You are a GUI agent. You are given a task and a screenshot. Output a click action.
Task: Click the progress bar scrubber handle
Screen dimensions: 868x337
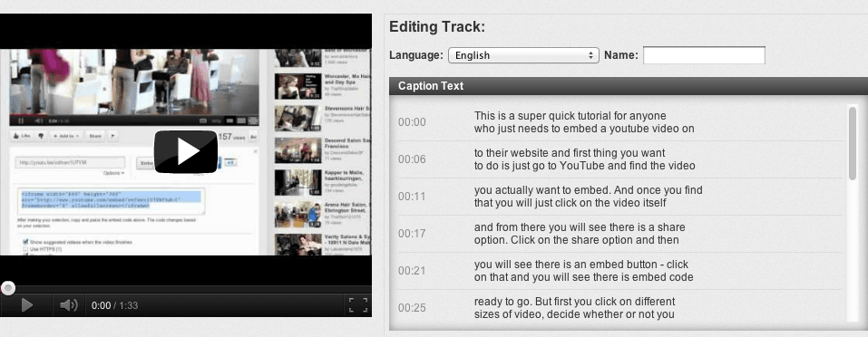coord(8,288)
